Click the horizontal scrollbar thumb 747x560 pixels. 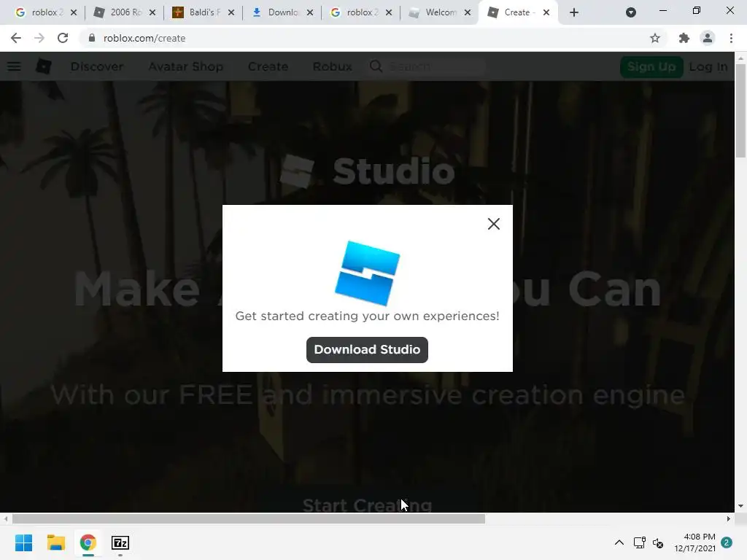point(248,519)
